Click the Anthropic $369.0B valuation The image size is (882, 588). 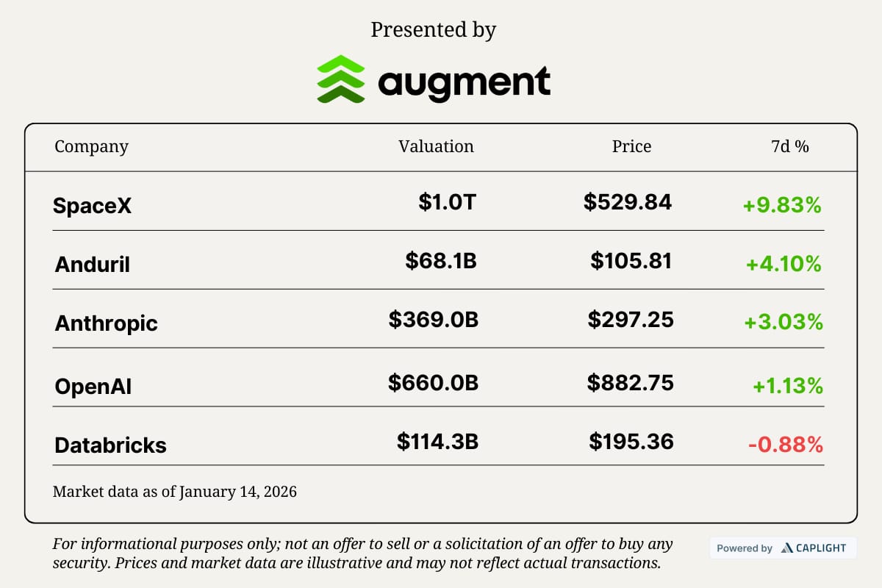(x=434, y=320)
